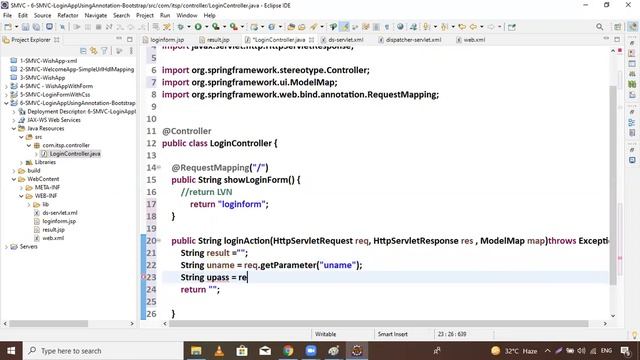This screenshot has width=640, height=360.
Task: Click the New wizard toolbar icon
Action: point(8,27)
